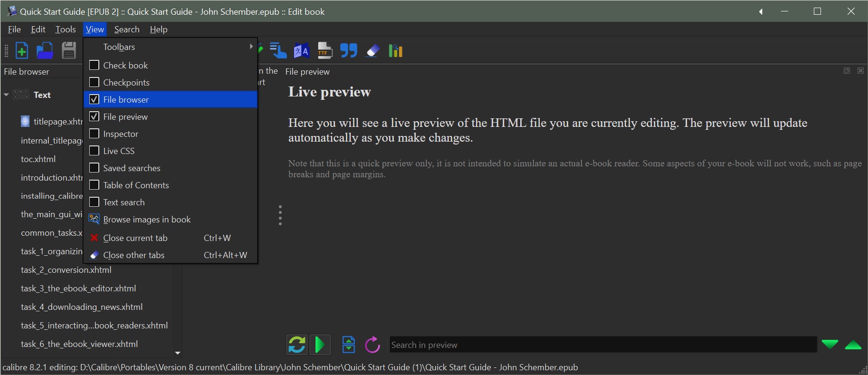Viewport: 868px width, 375px height.
Task: Click the vertical splitter handle dots
Action: tap(280, 215)
